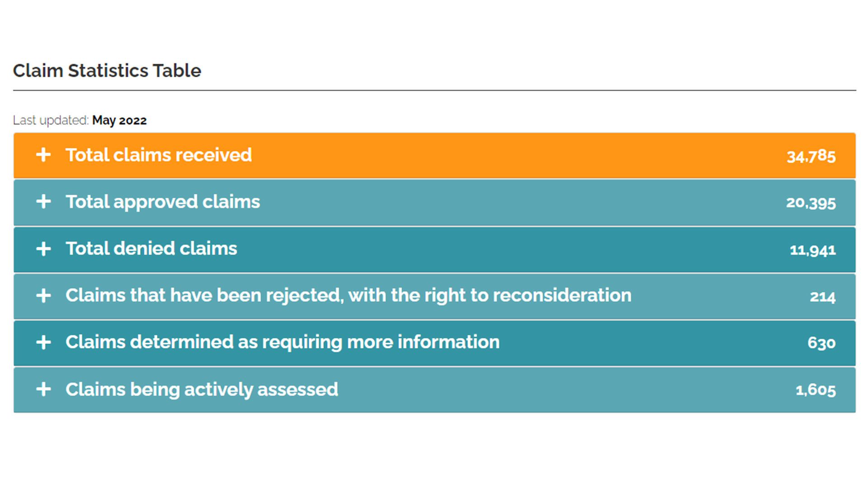Click the 630 more information count
Viewport: 868px width, 488px height.
[821, 343]
